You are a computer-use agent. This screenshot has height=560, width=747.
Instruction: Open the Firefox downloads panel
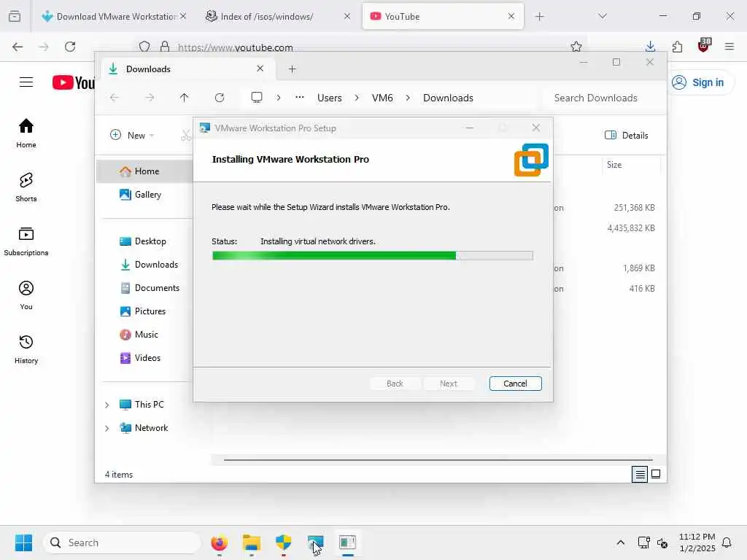point(650,47)
